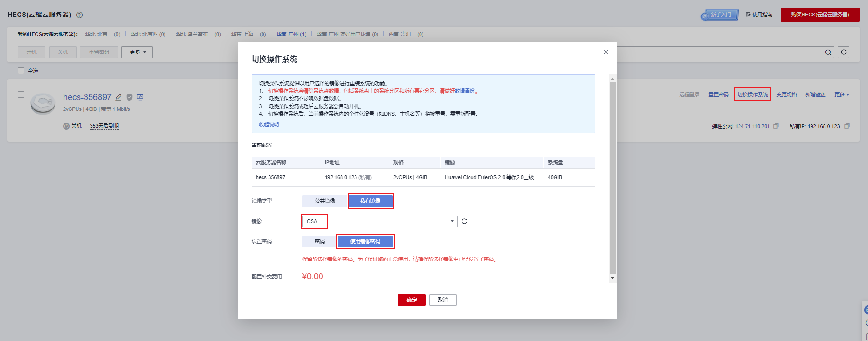Screen dimensions: 868x341
Task: Copy the elastic public IP 124.71.110.201
Action: (776, 126)
